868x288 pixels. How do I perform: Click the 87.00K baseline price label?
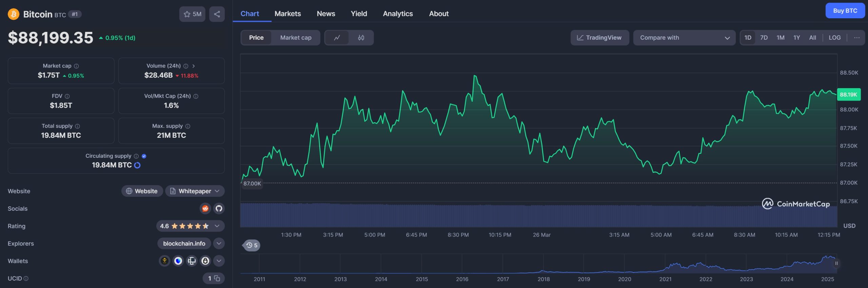tap(252, 184)
